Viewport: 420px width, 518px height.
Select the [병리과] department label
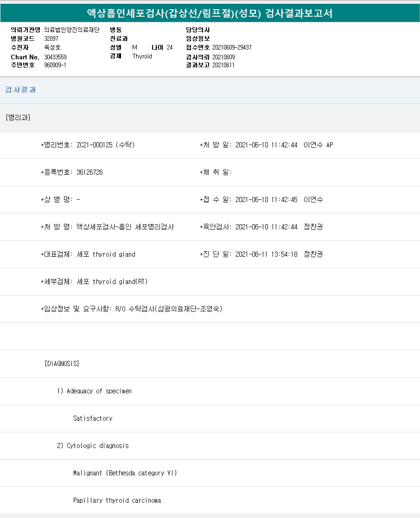pyautogui.click(x=18, y=117)
